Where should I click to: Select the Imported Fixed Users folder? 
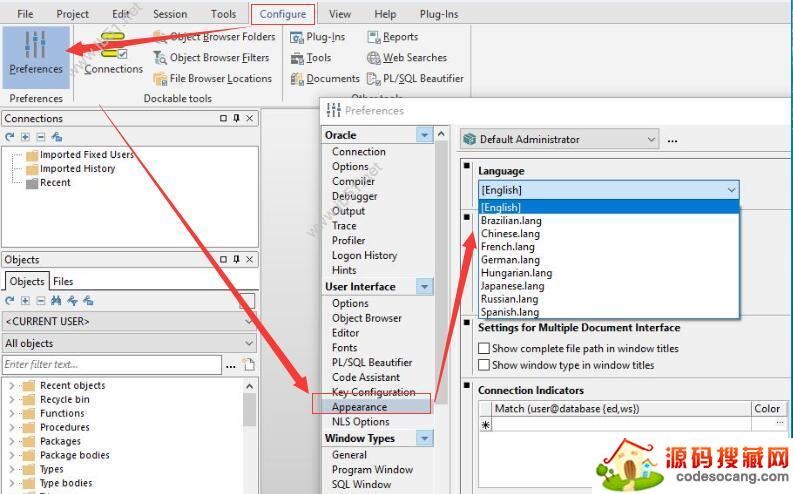(86, 155)
